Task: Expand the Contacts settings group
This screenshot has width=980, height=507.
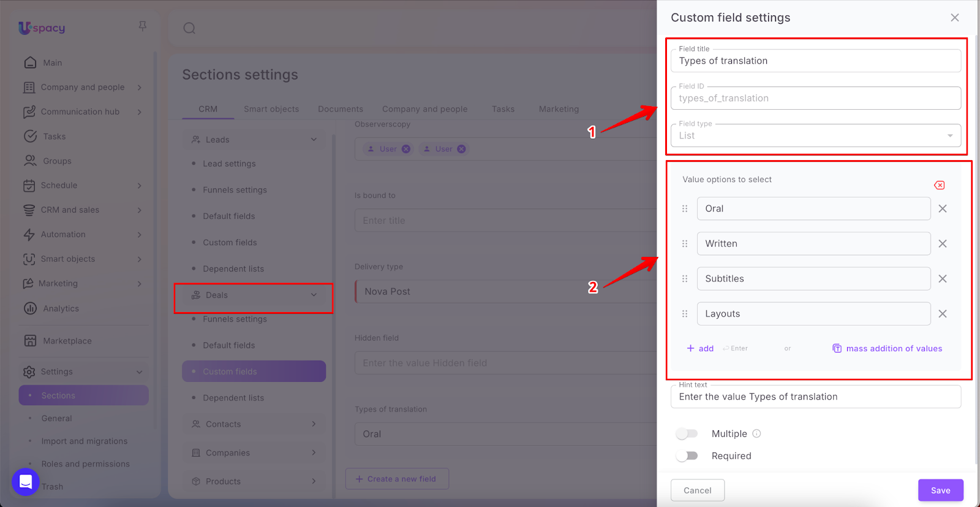Action: 314,424
